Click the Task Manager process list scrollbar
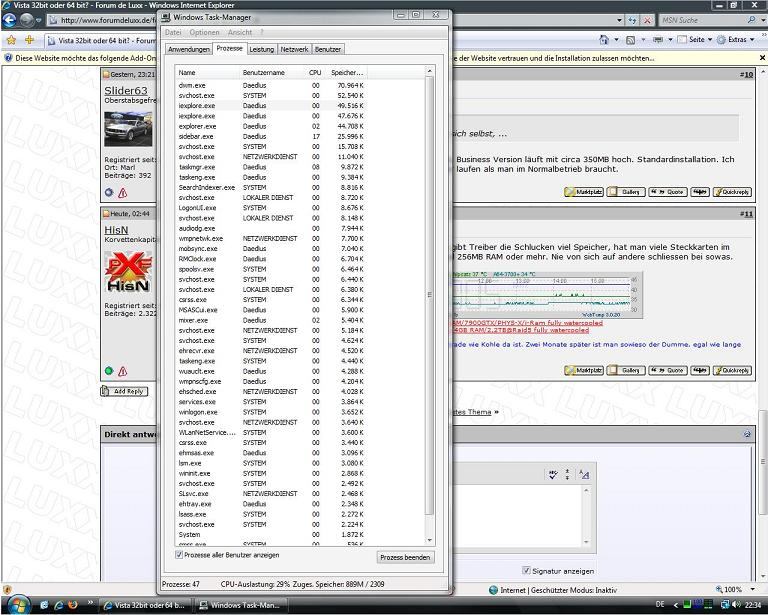This screenshot has width=768, height=615. pyautogui.click(x=430, y=306)
